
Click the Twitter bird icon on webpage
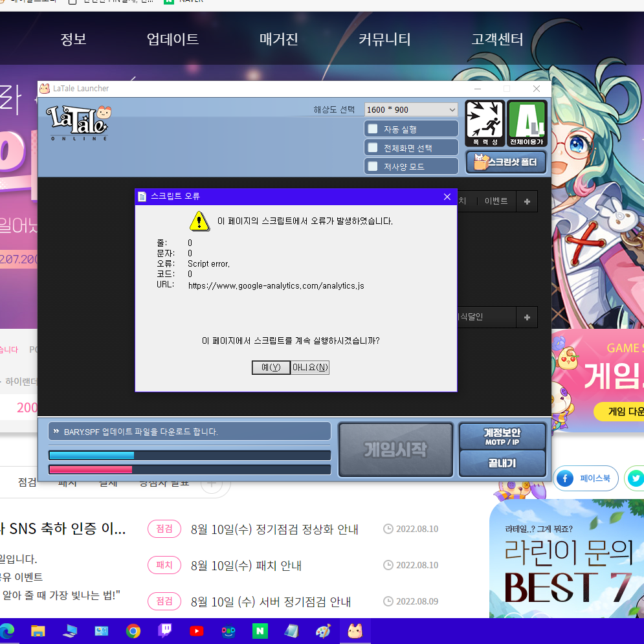point(636,478)
